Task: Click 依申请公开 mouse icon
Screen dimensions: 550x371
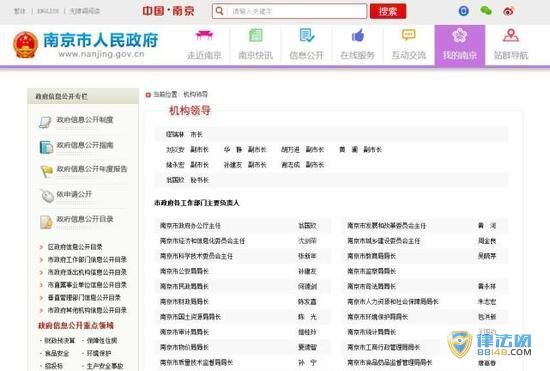Action: (47, 196)
